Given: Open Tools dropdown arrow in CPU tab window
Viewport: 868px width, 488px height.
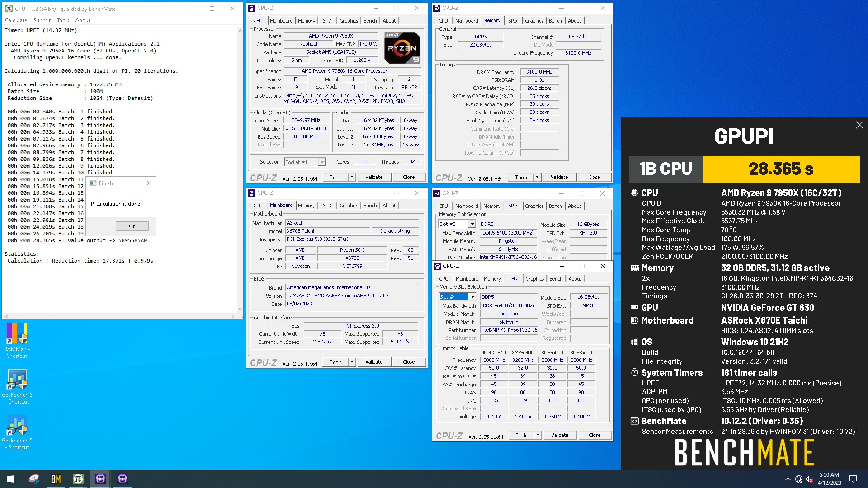Looking at the screenshot, I should 352,177.
